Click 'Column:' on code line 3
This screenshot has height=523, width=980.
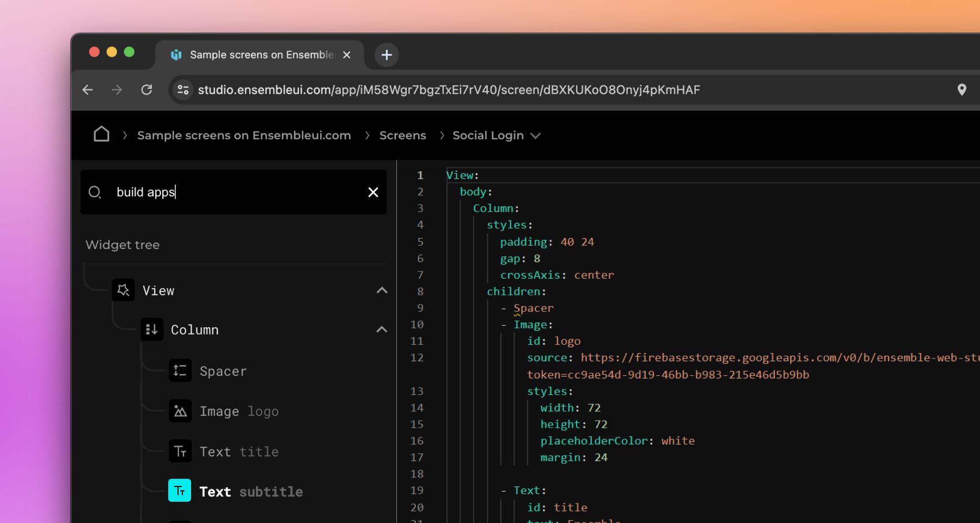tap(496, 208)
